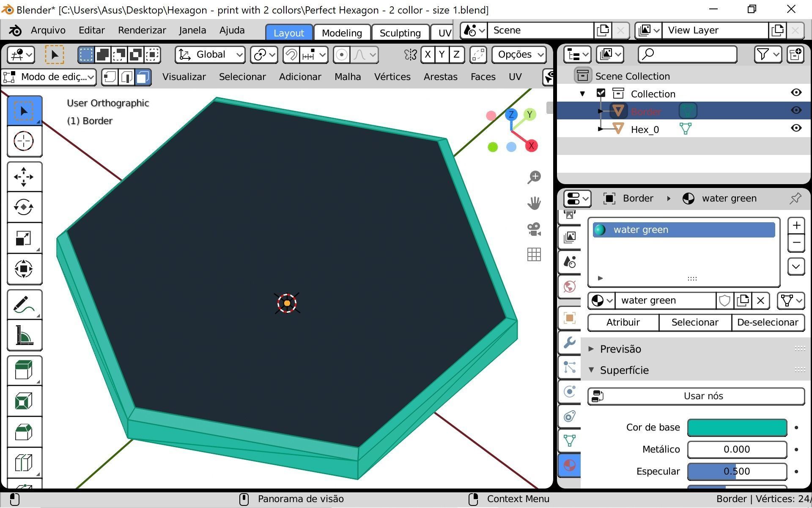Choose the Rotate tool

24,207
